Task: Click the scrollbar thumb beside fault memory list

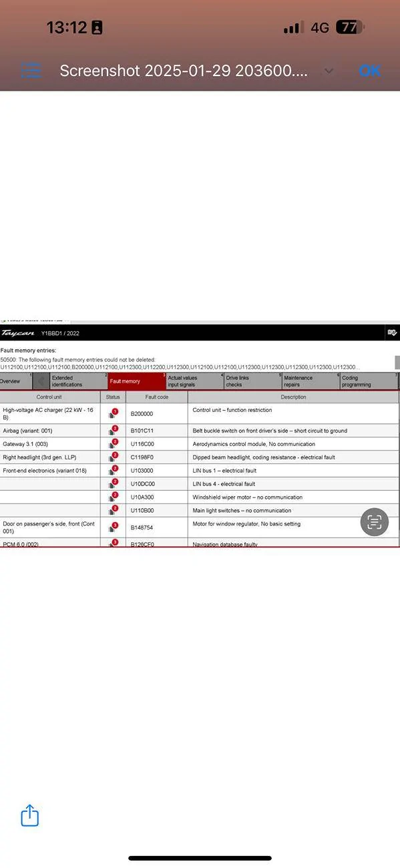Action: (397, 362)
